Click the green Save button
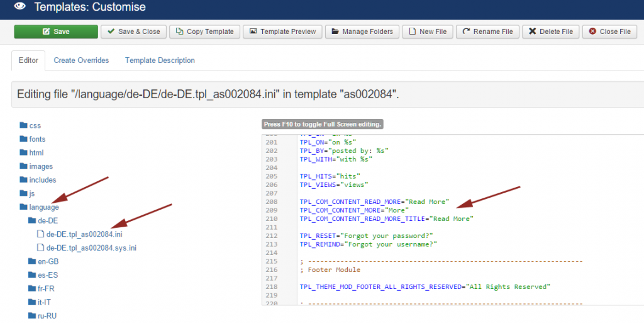This screenshot has height=323, width=644. pyautogui.click(x=56, y=31)
